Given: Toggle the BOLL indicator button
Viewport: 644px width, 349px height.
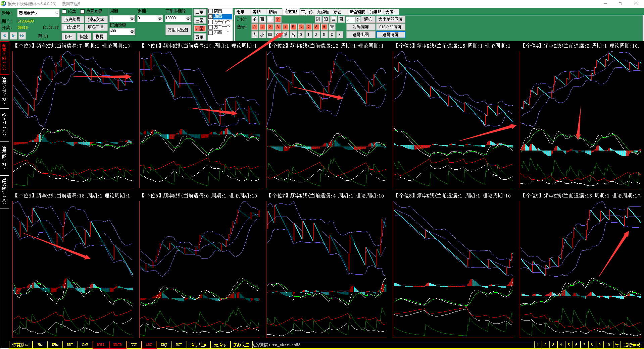Looking at the screenshot, I should tap(101, 345).
